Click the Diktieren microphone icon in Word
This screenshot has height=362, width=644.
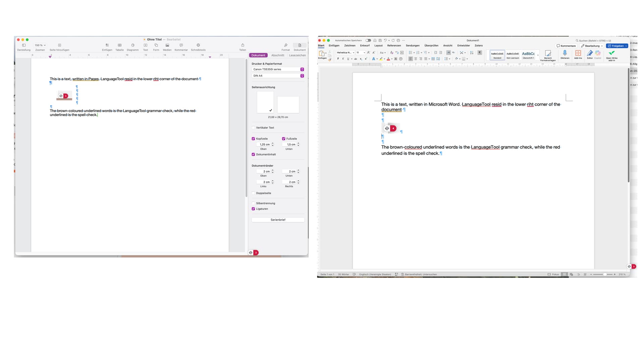pyautogui.click(x=565, y=53)
